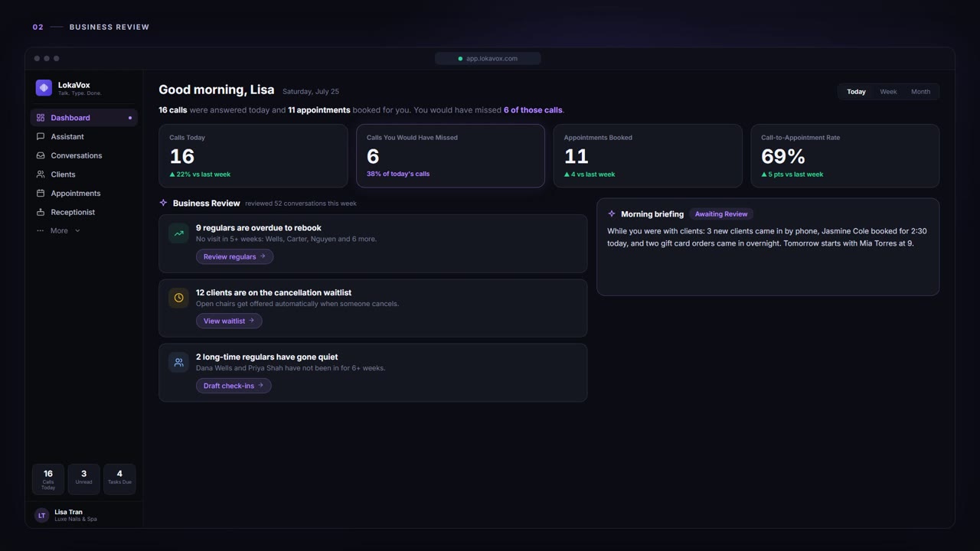This screenshot has height=551, width=980.
Task: Click the Appointments calendar icon
Action: pyautogui.click(x=41, y=193)
